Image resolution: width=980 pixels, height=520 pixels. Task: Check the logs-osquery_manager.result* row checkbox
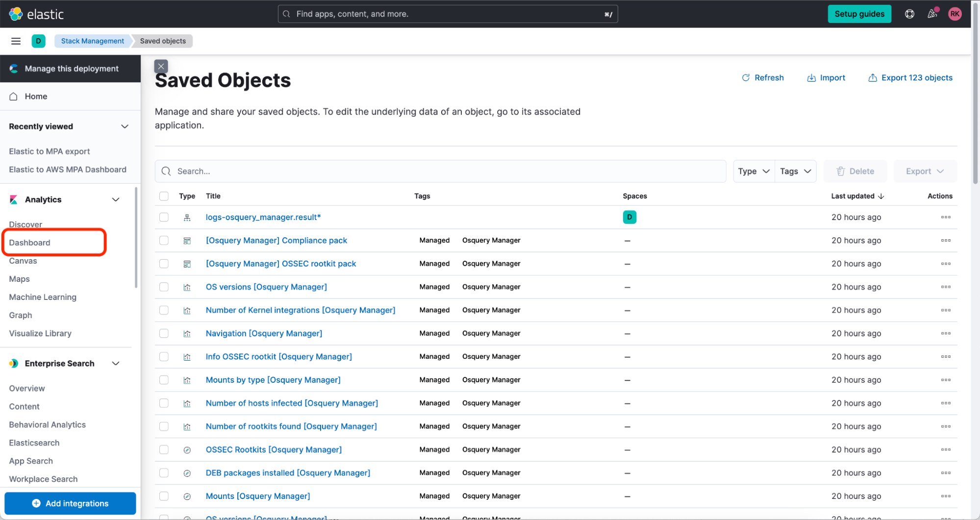164,217
